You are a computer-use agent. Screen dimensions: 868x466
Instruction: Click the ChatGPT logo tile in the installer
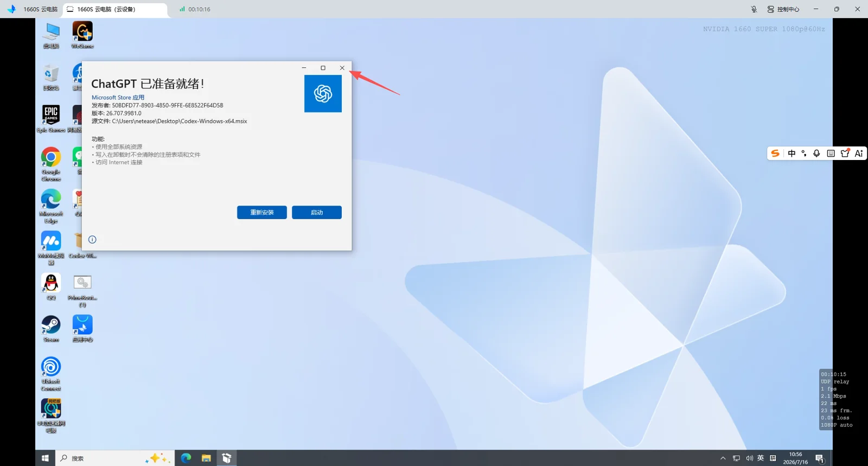[323, 94]
